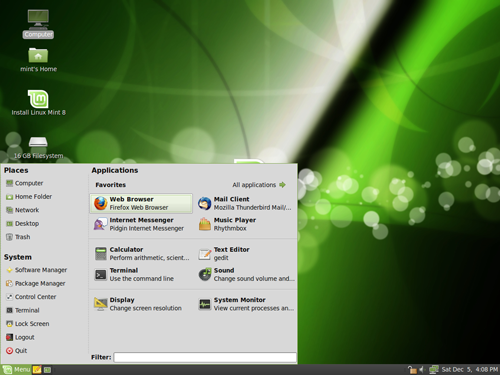The image size is (500, 375).
Task: Click the Menu button on the panel
Action: click(17, 370)
